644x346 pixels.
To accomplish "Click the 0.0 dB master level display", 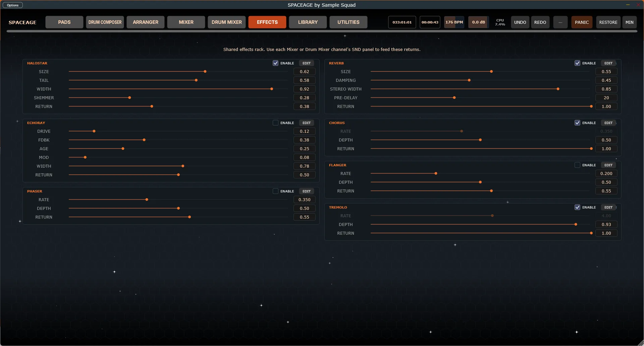I will pos(479,22).
